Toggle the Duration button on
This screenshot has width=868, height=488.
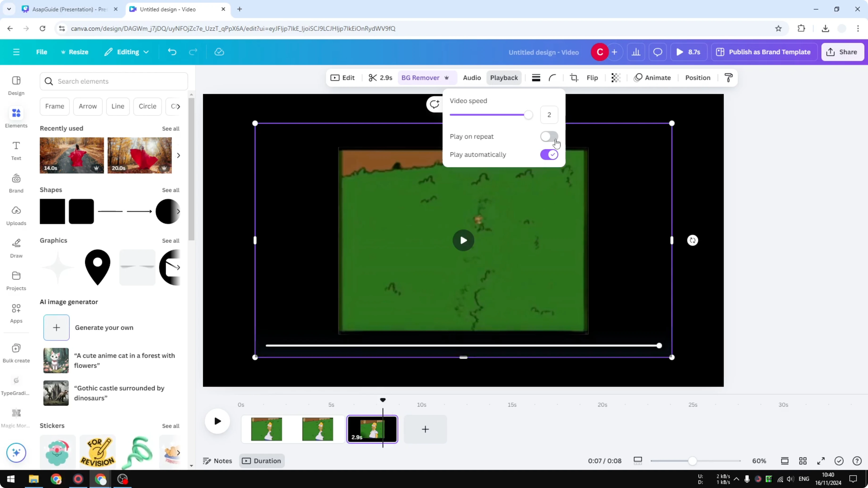click(262, 461)
